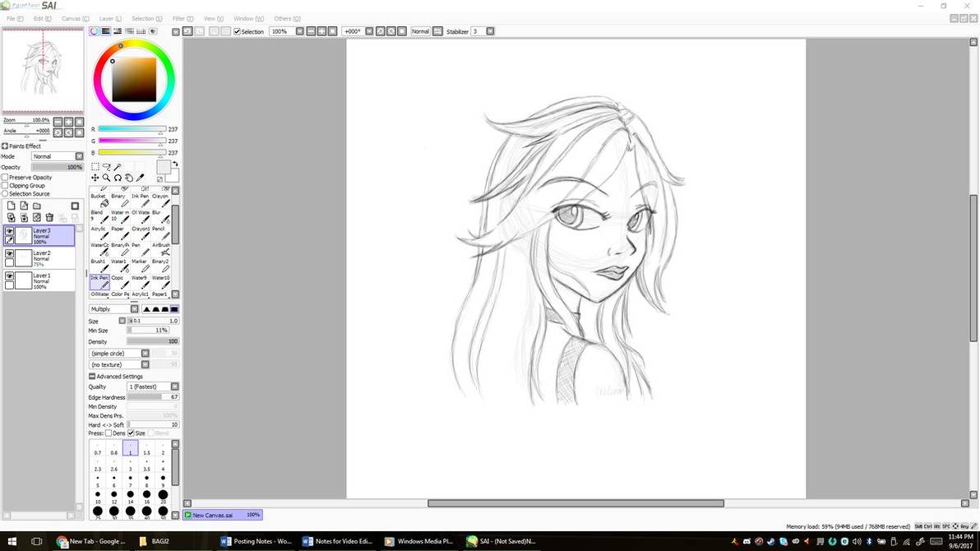
Task: Toggle the Clipping Group checkbox
Action: coord(5,186)
